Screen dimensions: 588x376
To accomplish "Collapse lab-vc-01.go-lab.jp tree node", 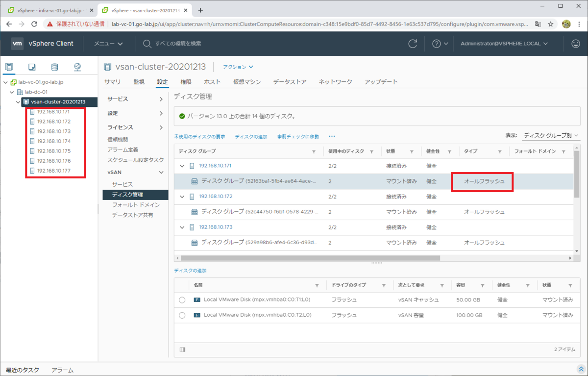I will pyautogui.click(x=5, y=82).
